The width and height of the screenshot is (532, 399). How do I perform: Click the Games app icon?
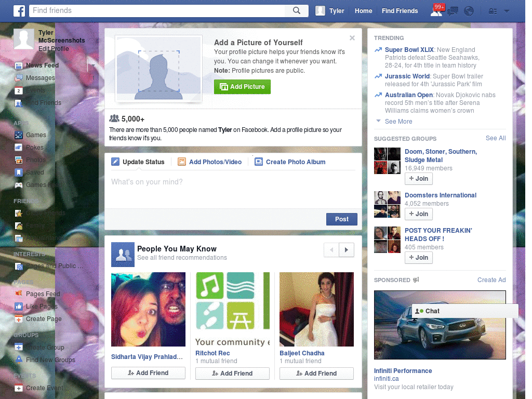coord(19,135)
